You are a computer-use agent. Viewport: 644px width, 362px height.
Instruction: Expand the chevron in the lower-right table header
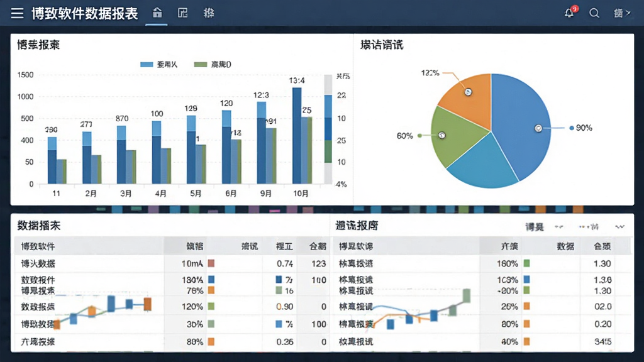pos(619,226)
